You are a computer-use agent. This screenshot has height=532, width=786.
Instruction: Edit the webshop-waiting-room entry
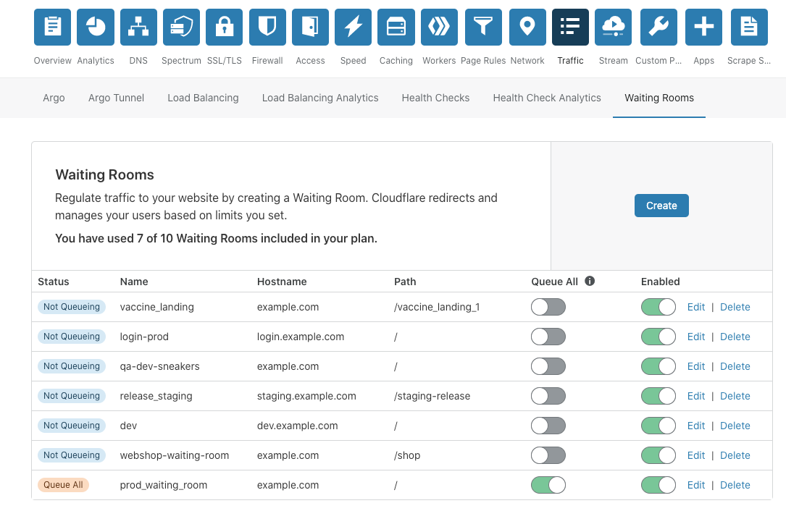695,455
